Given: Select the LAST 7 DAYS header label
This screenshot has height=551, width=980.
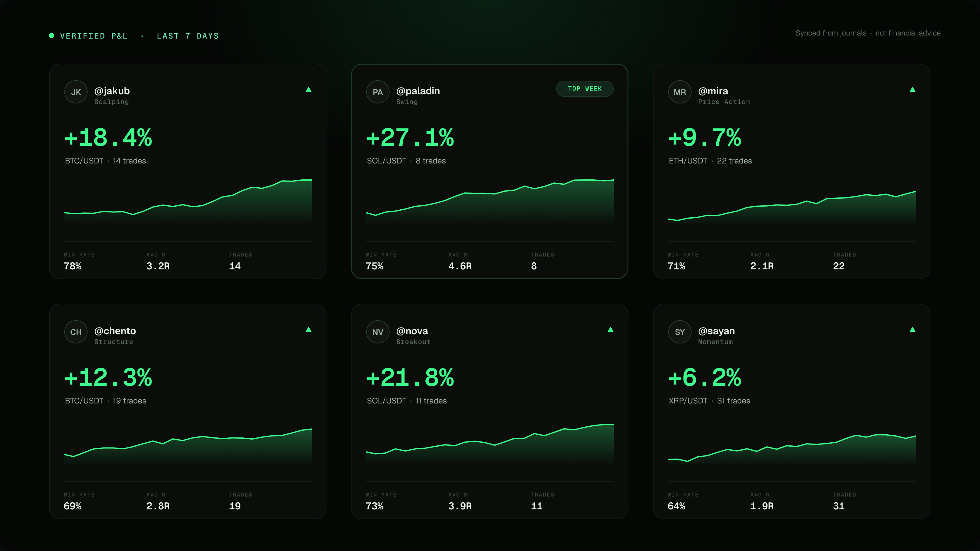Looking at the screenshot, I should (188, 36).
